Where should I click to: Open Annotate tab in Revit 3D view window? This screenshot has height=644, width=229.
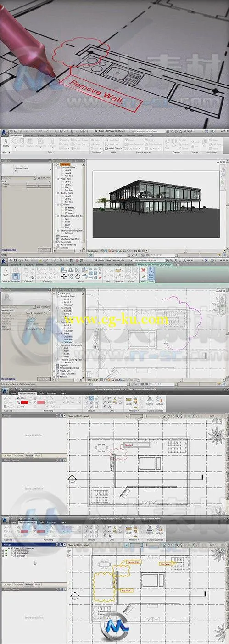coord(60,136)
